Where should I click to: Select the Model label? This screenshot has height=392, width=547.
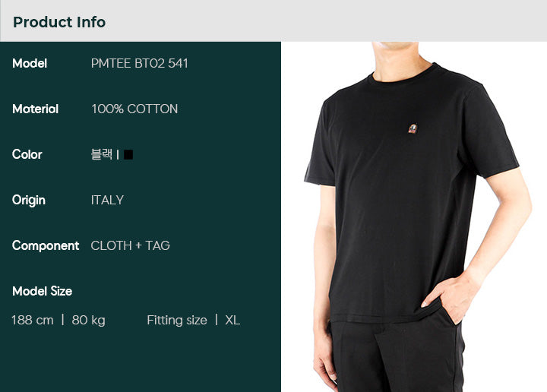click(x=30, y=64)
